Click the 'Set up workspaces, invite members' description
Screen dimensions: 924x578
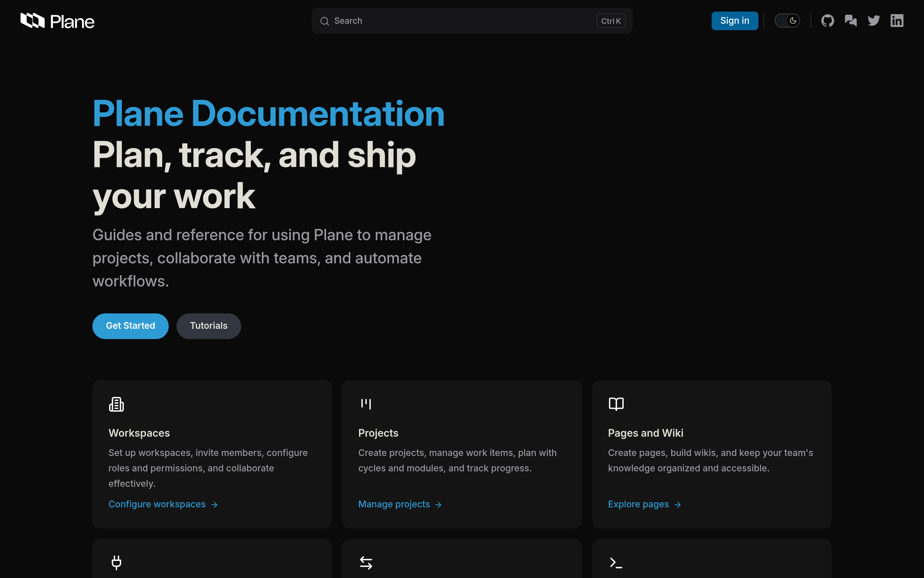[x=208, y=468]
